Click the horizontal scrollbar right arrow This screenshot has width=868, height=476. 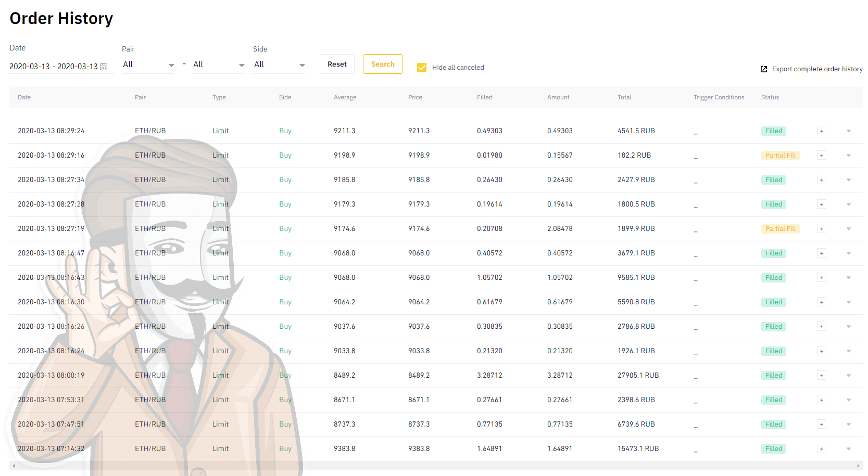pyautogui.click(x=859, y=466)
